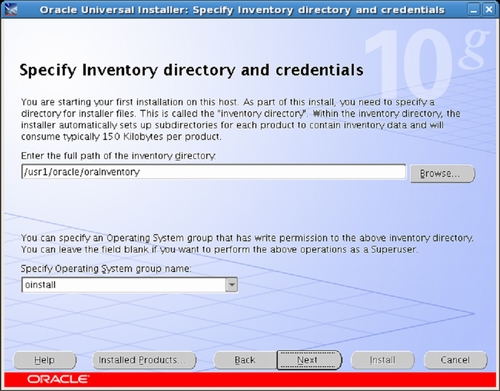This screenshot has height=391, width=500.
Task: Click the sentence 'You can leave the field blank'
Action: pyautogui.click(x=219, y=249)
